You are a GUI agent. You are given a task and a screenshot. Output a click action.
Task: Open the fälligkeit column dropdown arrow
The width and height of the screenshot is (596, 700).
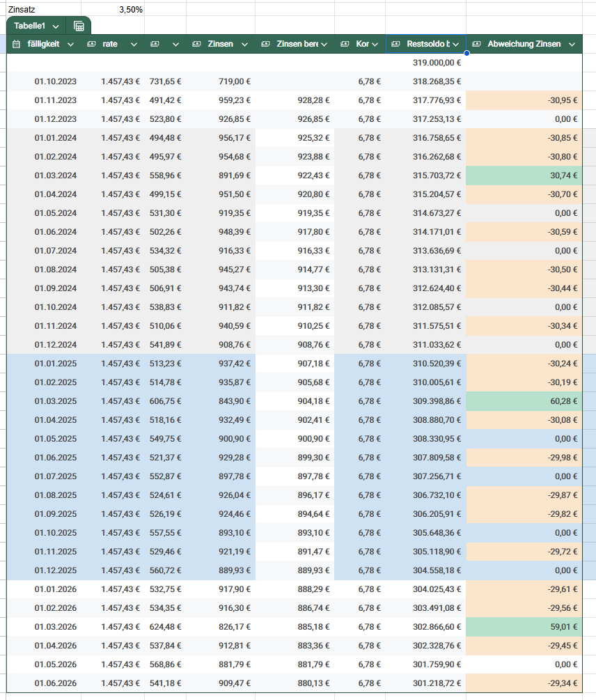70,44
